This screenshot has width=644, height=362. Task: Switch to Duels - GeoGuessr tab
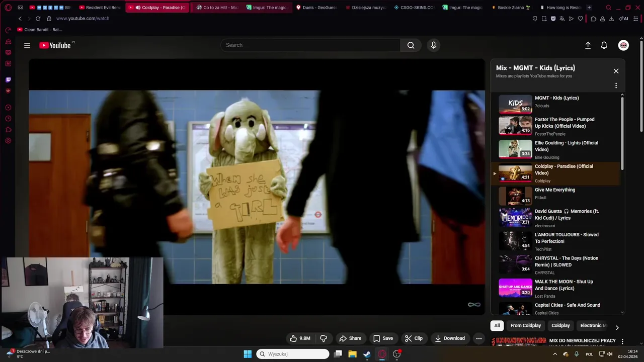point(317,8)
